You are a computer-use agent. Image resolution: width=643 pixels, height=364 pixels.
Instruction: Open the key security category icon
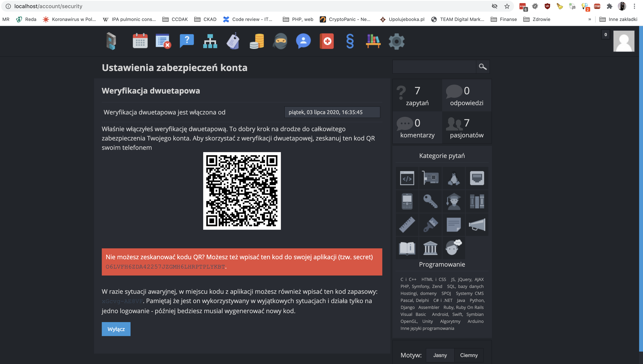pyautogui.click(x=430, y=201)
